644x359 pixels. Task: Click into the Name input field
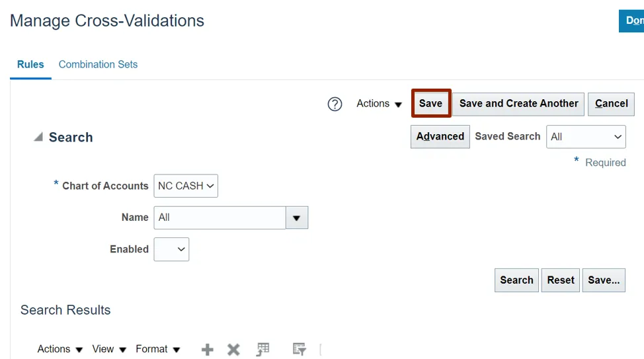click(220, 218)
